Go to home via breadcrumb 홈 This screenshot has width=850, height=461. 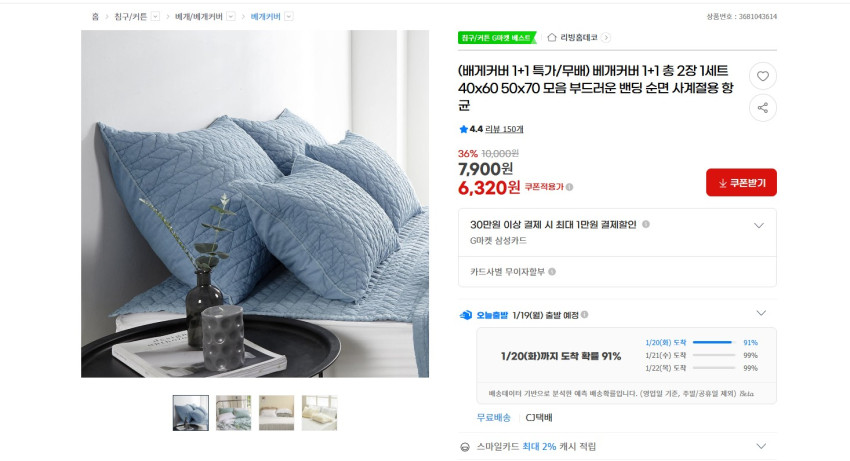[95, 17]
